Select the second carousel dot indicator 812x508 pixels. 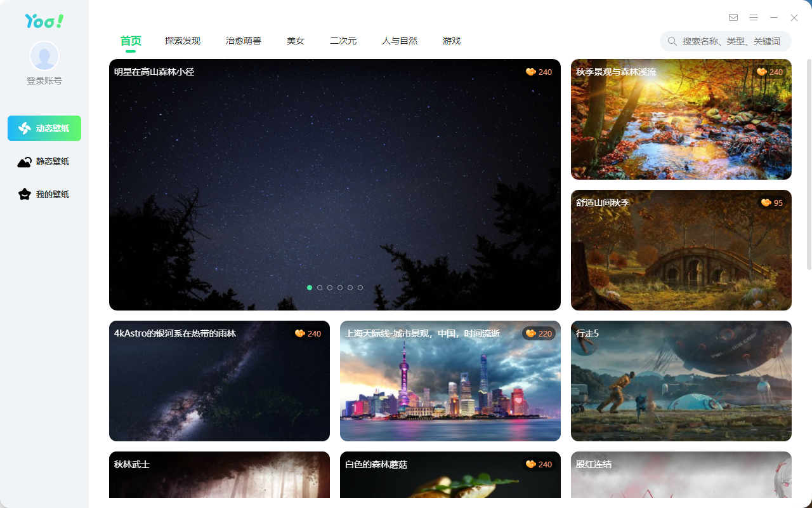320,288
